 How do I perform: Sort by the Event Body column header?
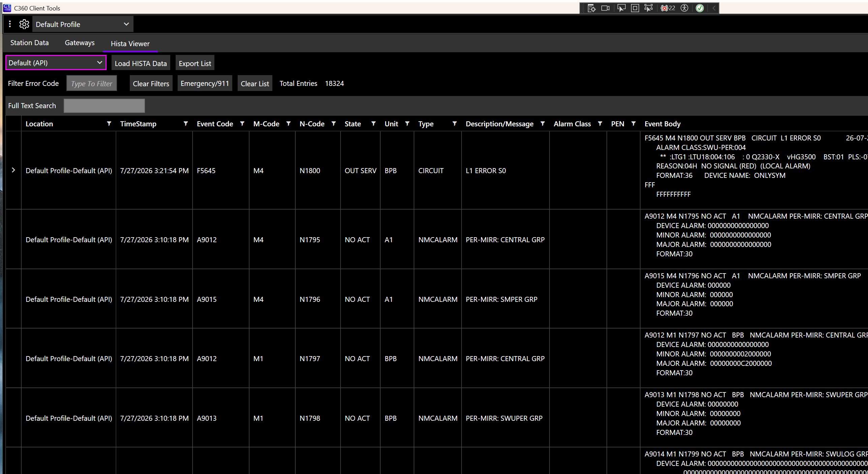[x=662, y=124]
